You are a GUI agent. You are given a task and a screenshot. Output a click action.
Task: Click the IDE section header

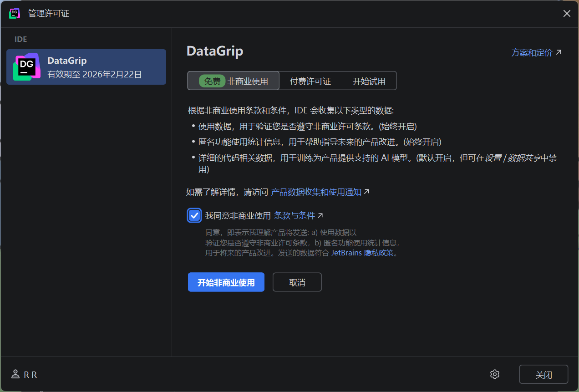21,39
